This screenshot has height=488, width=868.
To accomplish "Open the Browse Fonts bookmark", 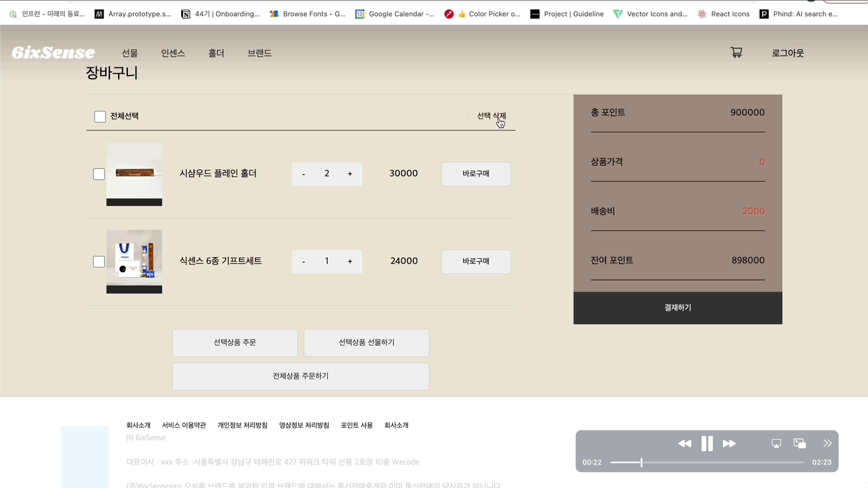I will pyautogui.click(x=307, y=14).
